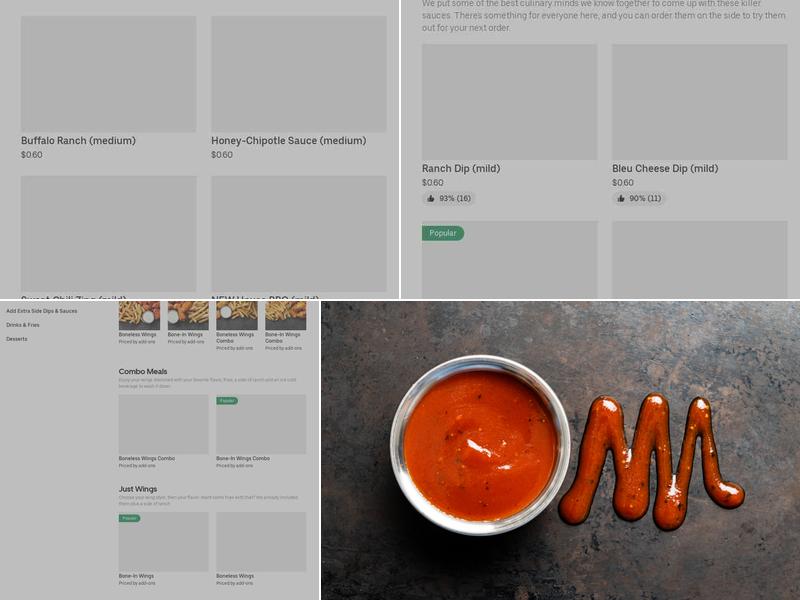Click the Popular badge on Bone-In Wings under Just Wings
The height and width of the screenshot is (600, 800).
[130, 518]
